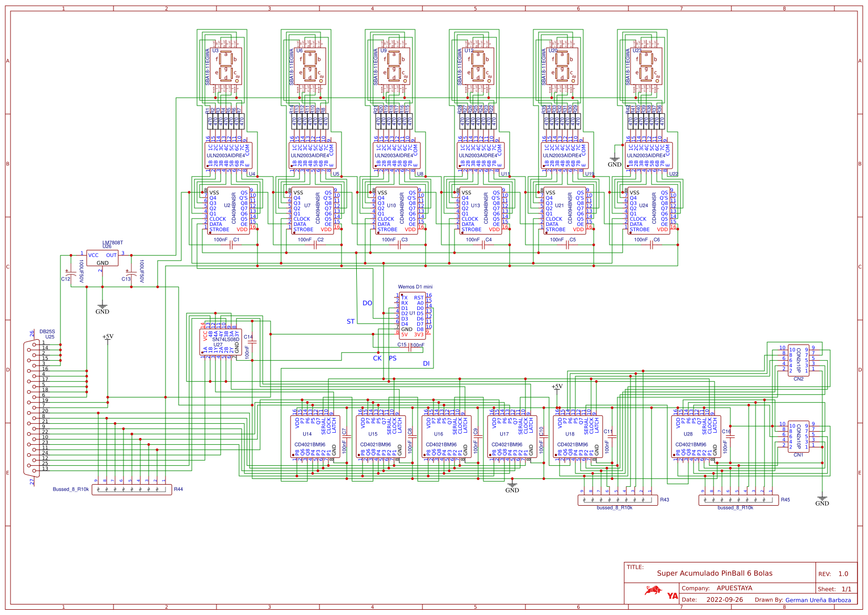Screen dimensions: 868x615
Task: Select the U3 seven-segment display symbol
Action: point(226,67)
